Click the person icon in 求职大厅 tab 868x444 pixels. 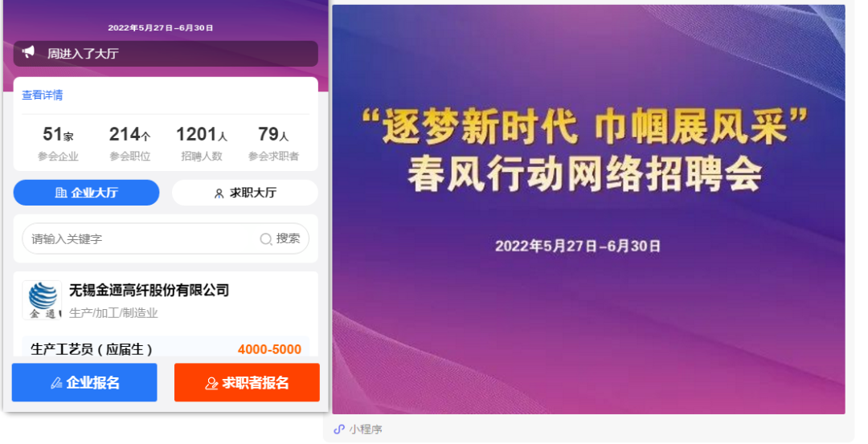(x=219, y=193)
